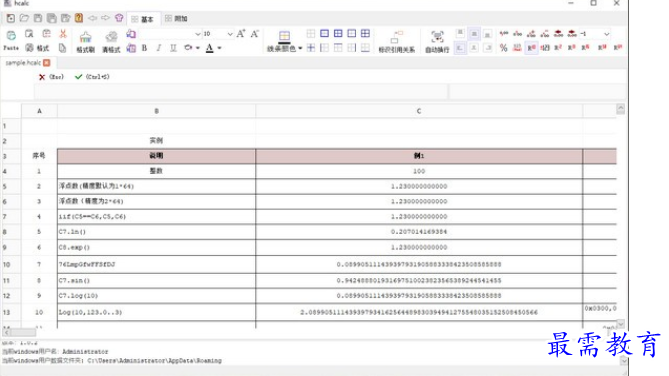
Task: Decrease font size with smaller A icon
Action: click(255, 34)
